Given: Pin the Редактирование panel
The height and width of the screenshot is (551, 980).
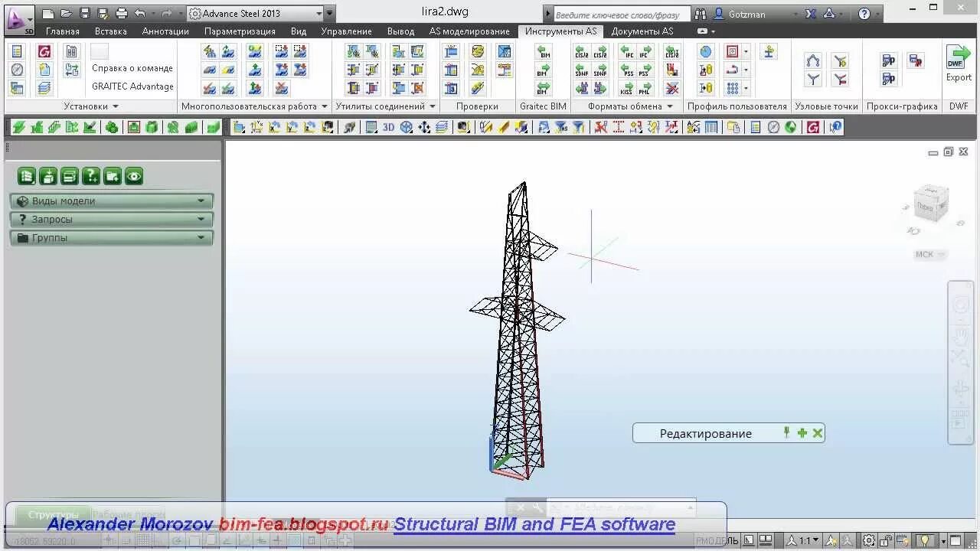Looking at the screenshot, I should 786,433.
